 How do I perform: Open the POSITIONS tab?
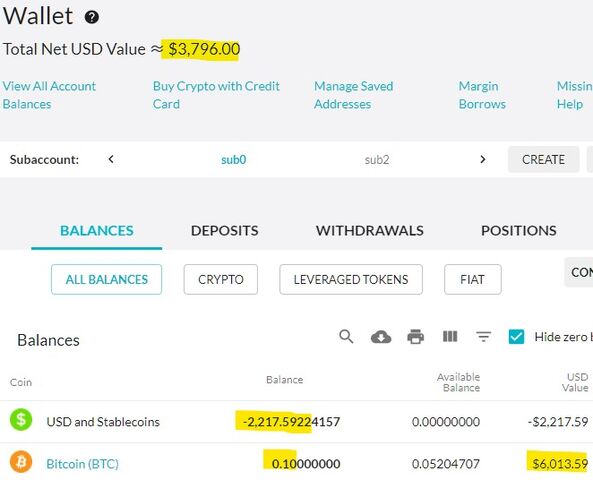pos(518,230)
